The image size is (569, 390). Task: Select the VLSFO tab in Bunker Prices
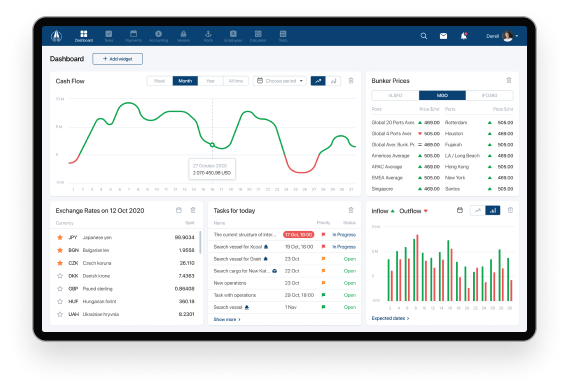[395, 95]
